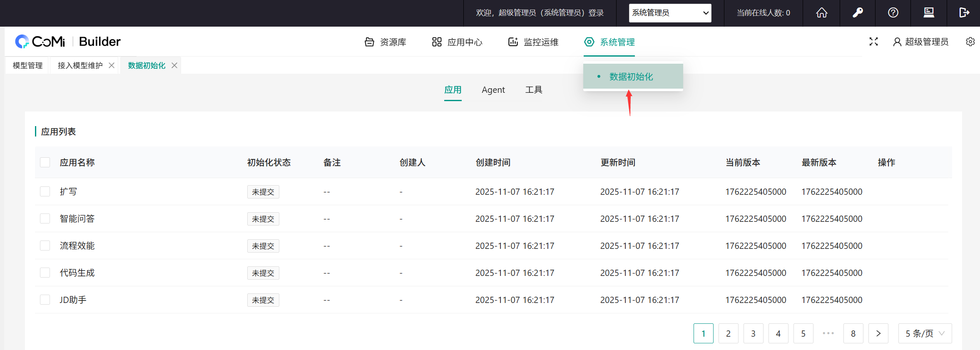Click the next page arrow button
980x350 pixels.
pos(878,333)
